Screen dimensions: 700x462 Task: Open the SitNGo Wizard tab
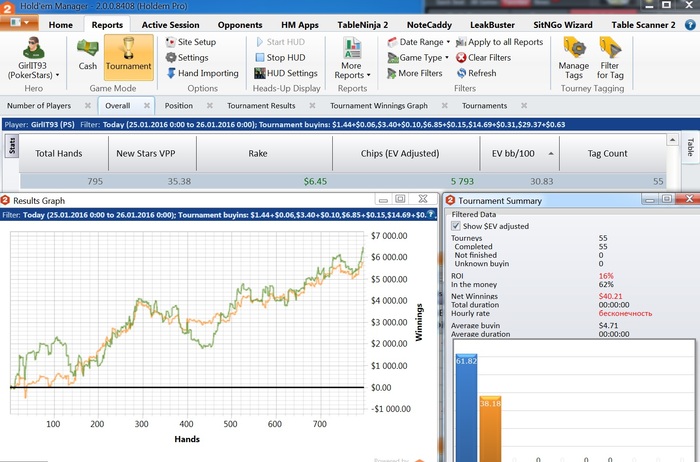coord(562,25)
